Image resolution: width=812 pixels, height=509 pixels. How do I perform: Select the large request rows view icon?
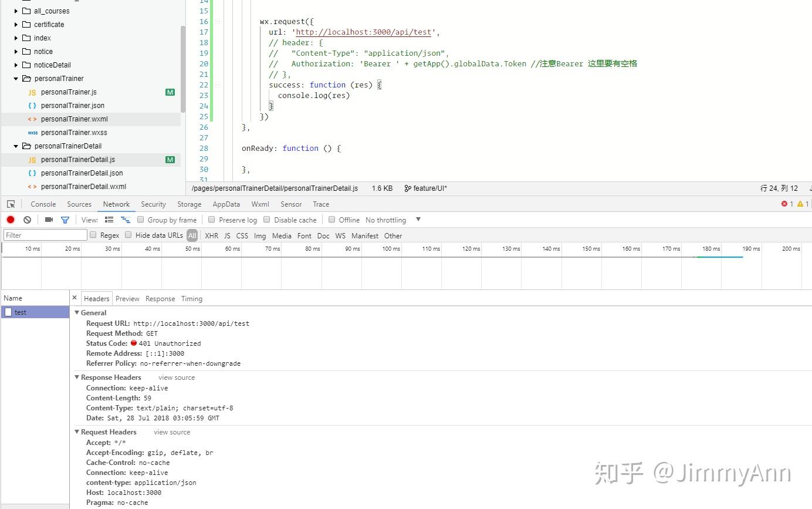(109, 220)
